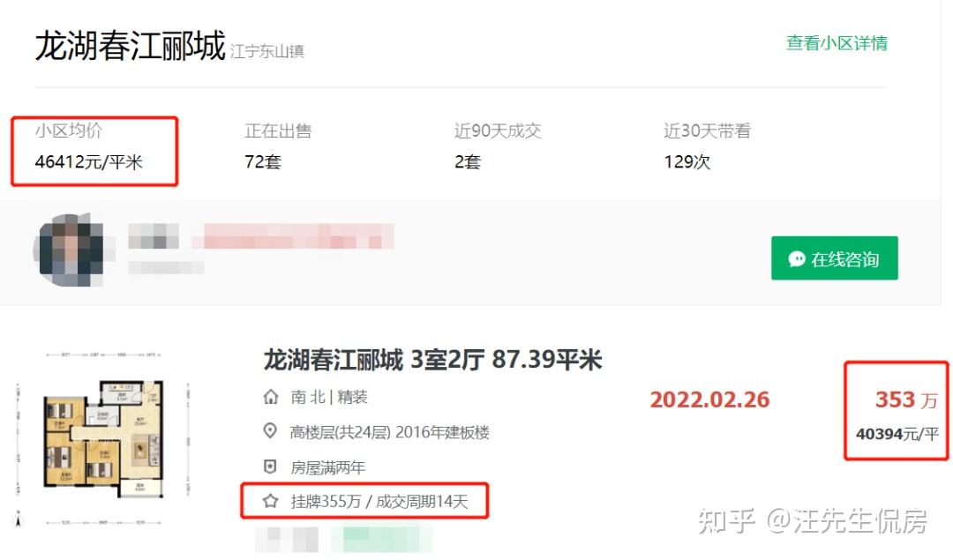Screen dimensions: 953x560
Task: Click the chat bubble icon in 在线咨询
Action: point(796,259)
